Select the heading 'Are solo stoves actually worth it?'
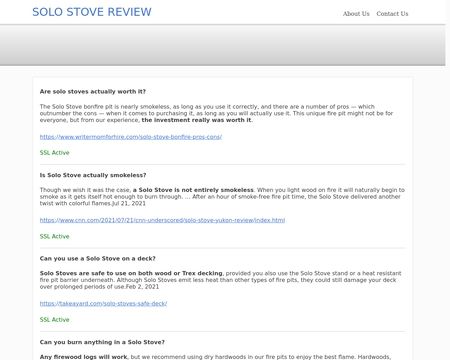Screen dimensions: 450x360 pos(93,91)
